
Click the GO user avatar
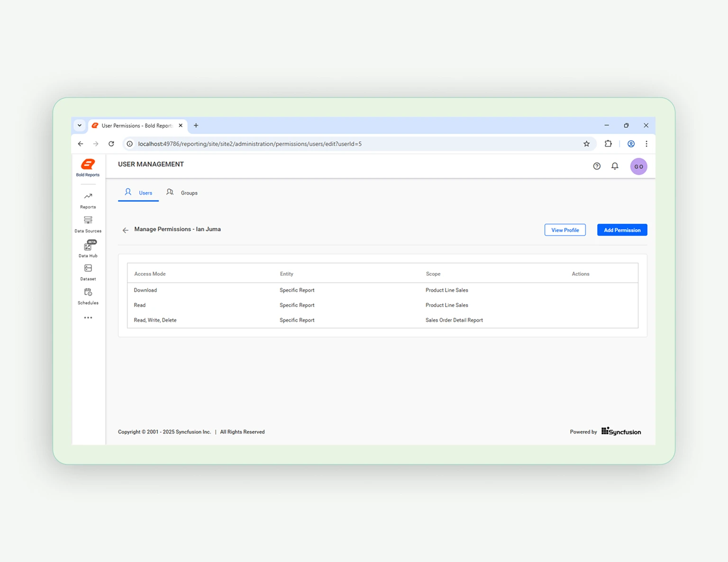(x=638, y=166)
